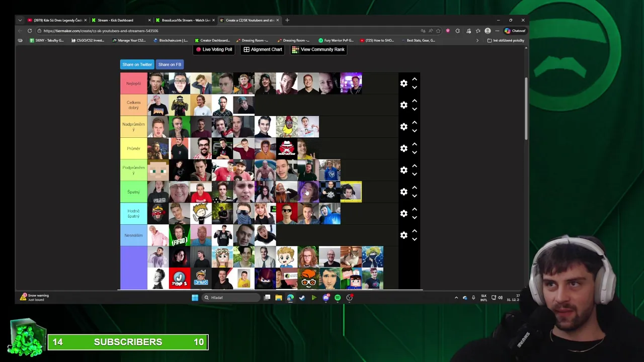Viewport: 644px width, 362px height.
Task: Select yellow-highlighted thumbnail in Špatný row
Action: pos(351,192)
